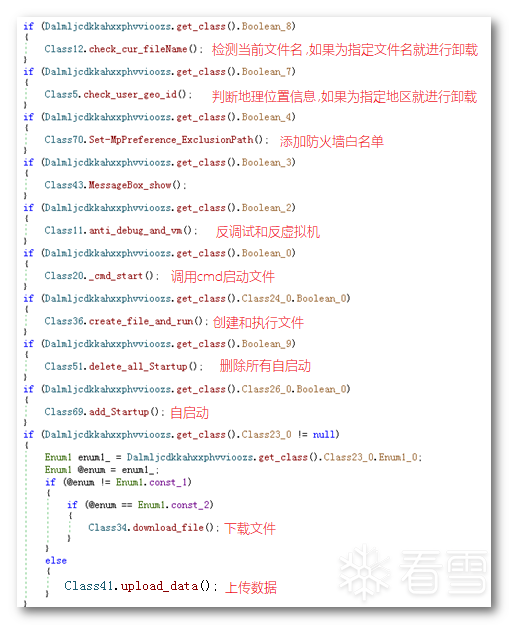Viewport: 509px width, 625px height.
Task: Click Boolean_3 in the if condition
Action: click(x=267, y=162)
